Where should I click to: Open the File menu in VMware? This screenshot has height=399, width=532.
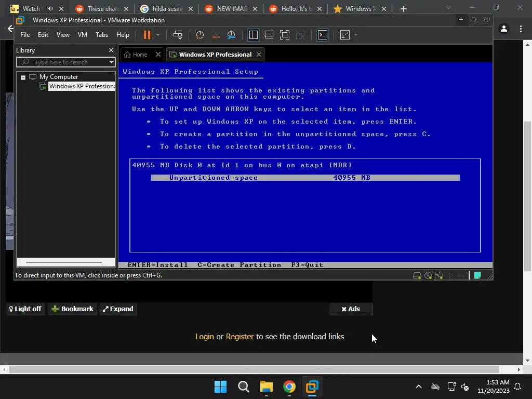tap(25, 35)
